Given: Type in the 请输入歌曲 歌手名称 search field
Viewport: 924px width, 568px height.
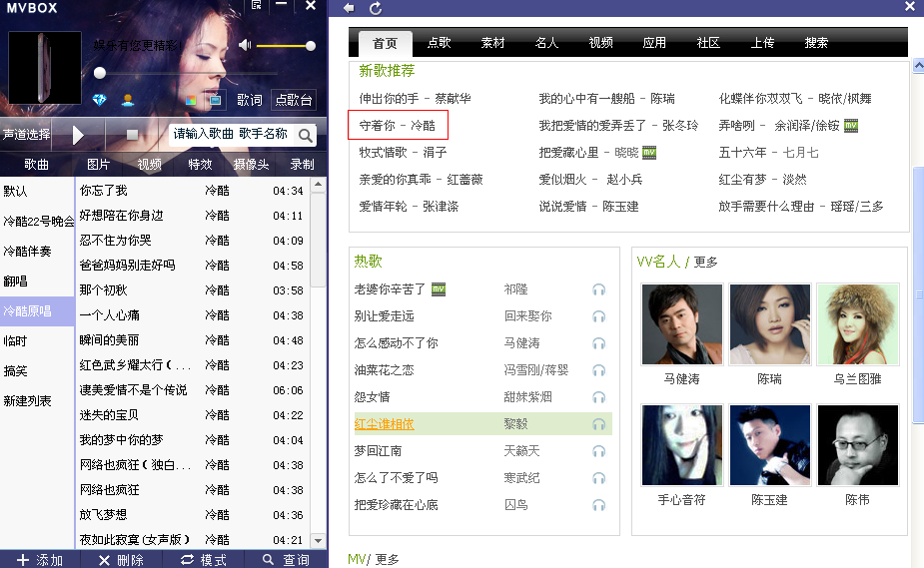Looking at the screenshot, I should click(230, 135).
